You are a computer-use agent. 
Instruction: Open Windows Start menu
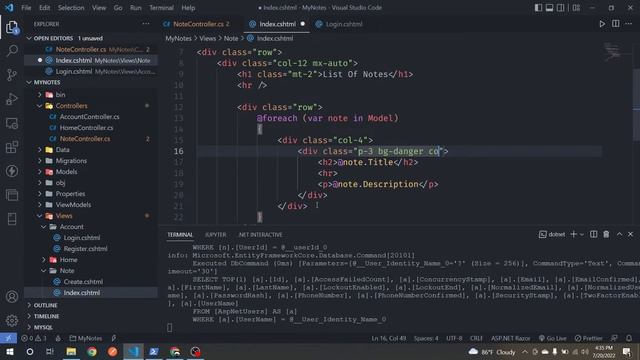pyautogui.click(x=9, y=352)
